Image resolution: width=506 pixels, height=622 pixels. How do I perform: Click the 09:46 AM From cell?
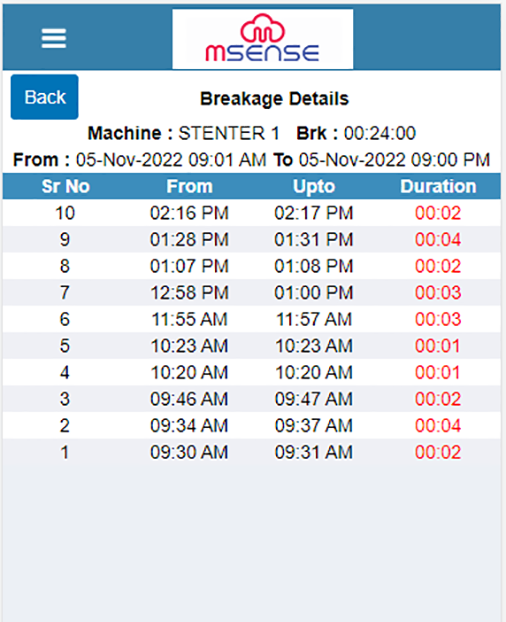click(190, 399)
